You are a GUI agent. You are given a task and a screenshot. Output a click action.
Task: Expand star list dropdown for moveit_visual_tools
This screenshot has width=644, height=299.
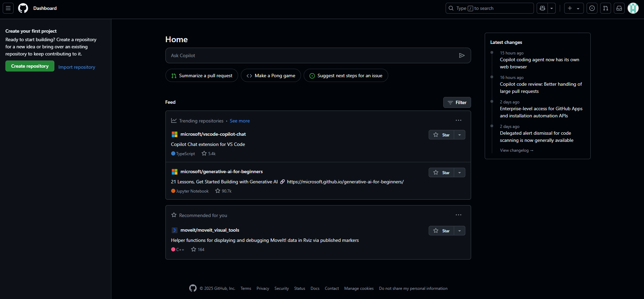(x=460, y=231)
